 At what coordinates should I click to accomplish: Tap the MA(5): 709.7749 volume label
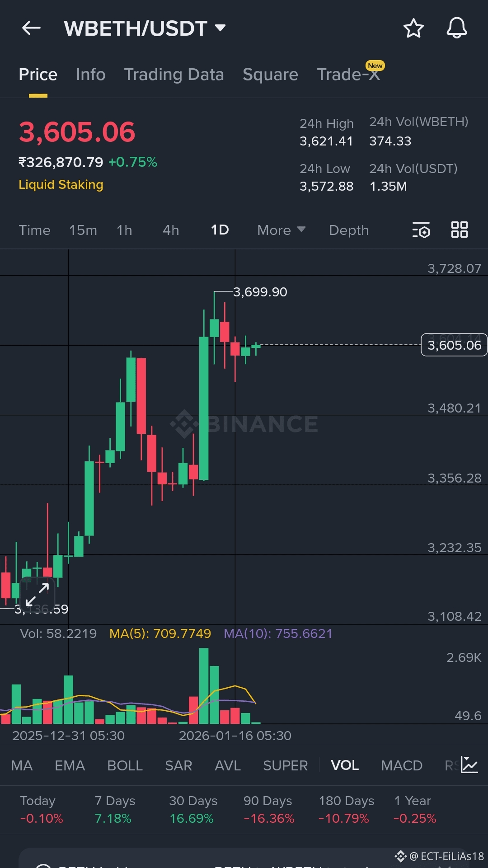pyautogui.click(x=160, y=633)
